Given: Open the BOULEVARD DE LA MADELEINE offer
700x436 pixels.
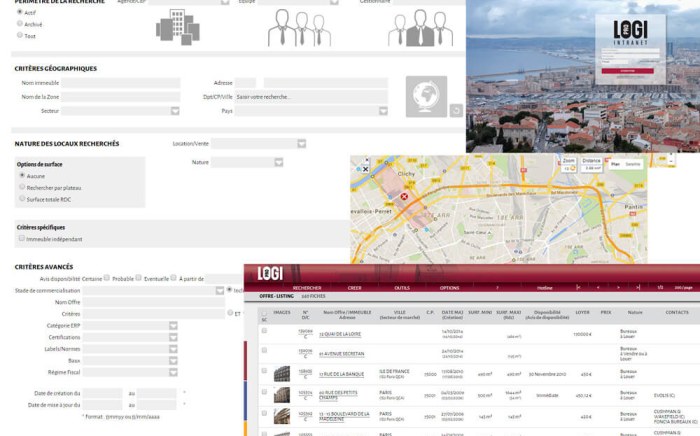Looking at the screenshot, I should pyautogui.click(x=344, y=416).
